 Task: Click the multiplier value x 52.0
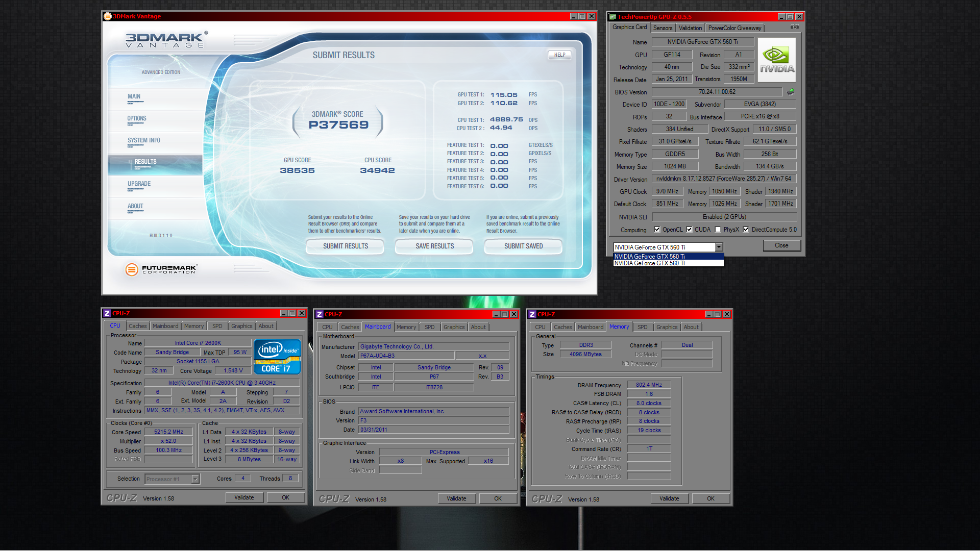pyautogui.click(x=168, y=441)
